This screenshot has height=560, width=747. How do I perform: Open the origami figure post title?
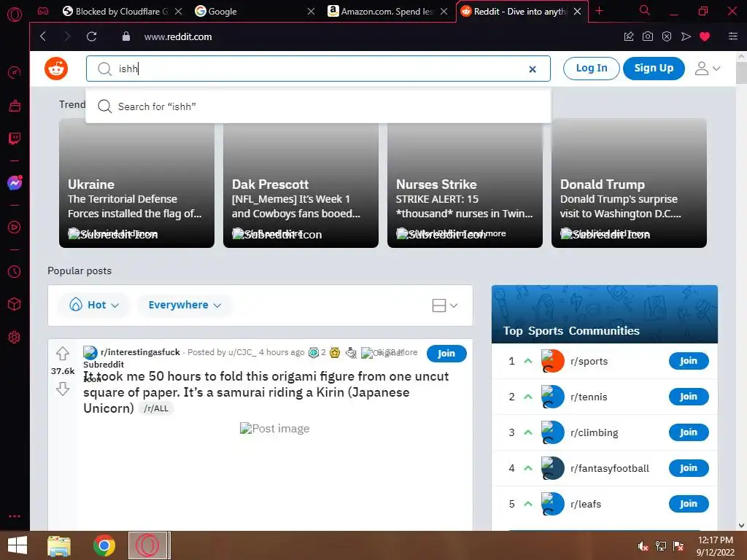266,392
